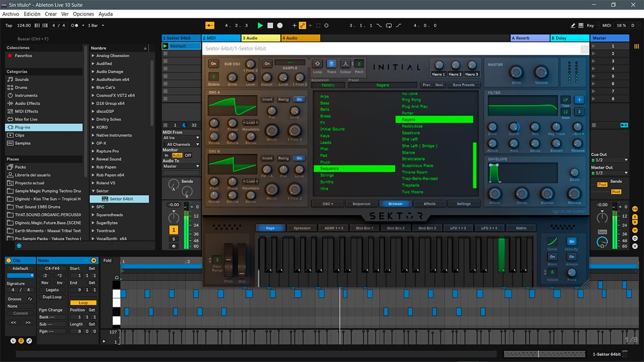644x362 pixels.
Task: Select the Trapbells preset in list
Action: (411, 186)
